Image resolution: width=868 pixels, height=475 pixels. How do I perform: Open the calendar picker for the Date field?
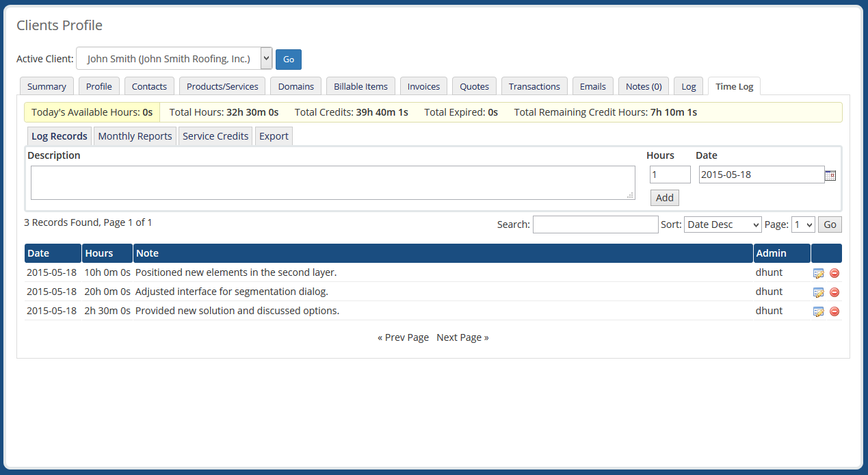click(830, 175)
